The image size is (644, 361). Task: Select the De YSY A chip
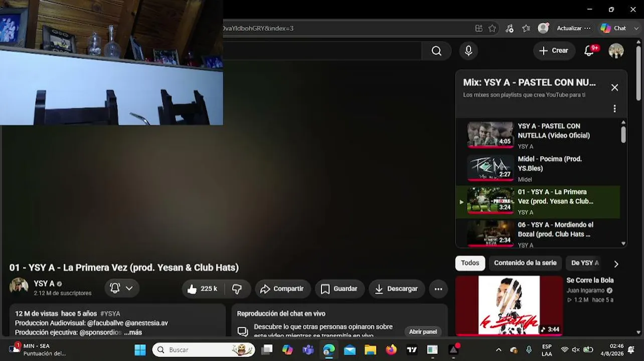[585, 263]
